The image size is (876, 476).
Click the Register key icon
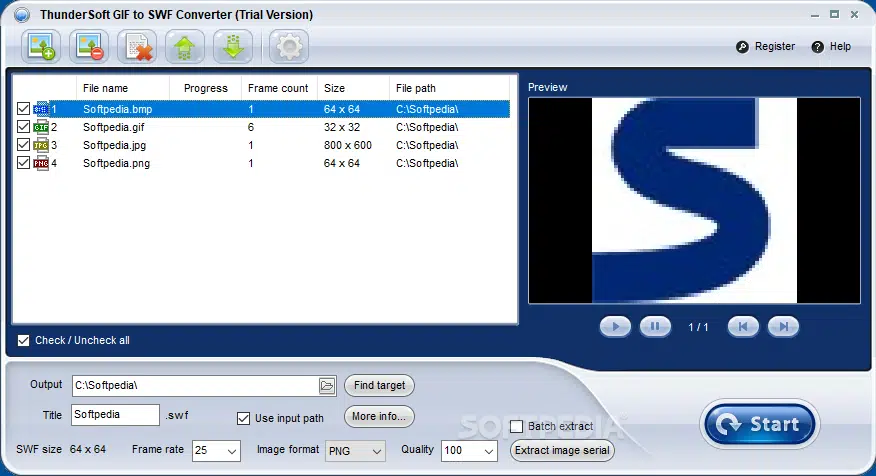pos(742,47)
